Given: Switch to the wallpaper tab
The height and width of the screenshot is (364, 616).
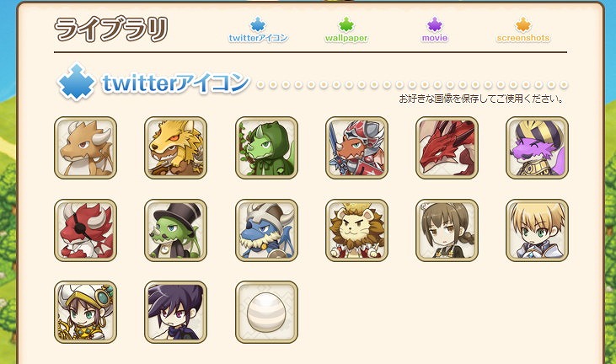Looking at the screenshot, I should point(346,30).
